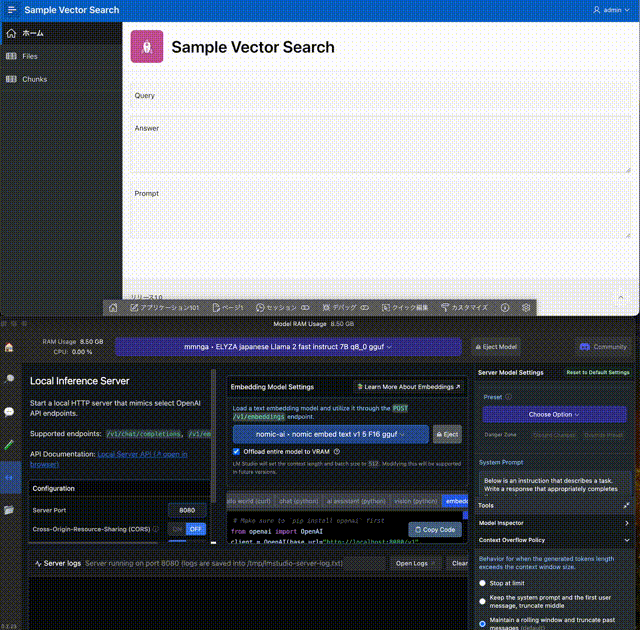Click the Discord Community button
The width and height of the screenshot is (640, 630).
click(x=603, y=347)
